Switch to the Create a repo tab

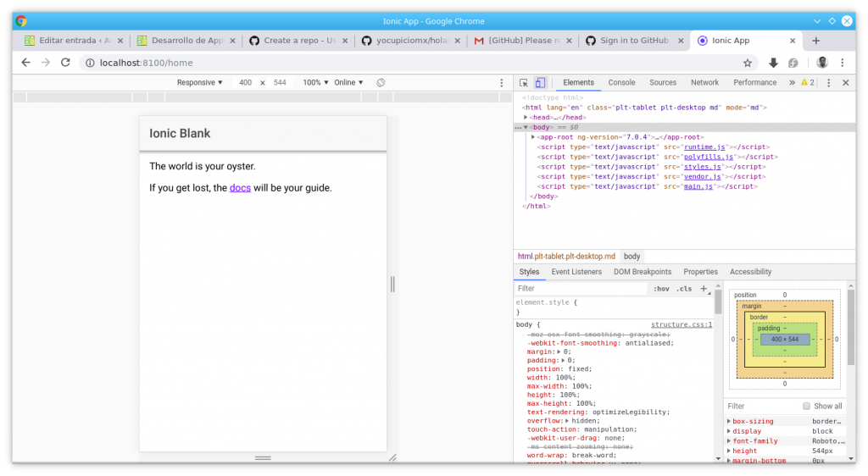(x=299, y=41)
